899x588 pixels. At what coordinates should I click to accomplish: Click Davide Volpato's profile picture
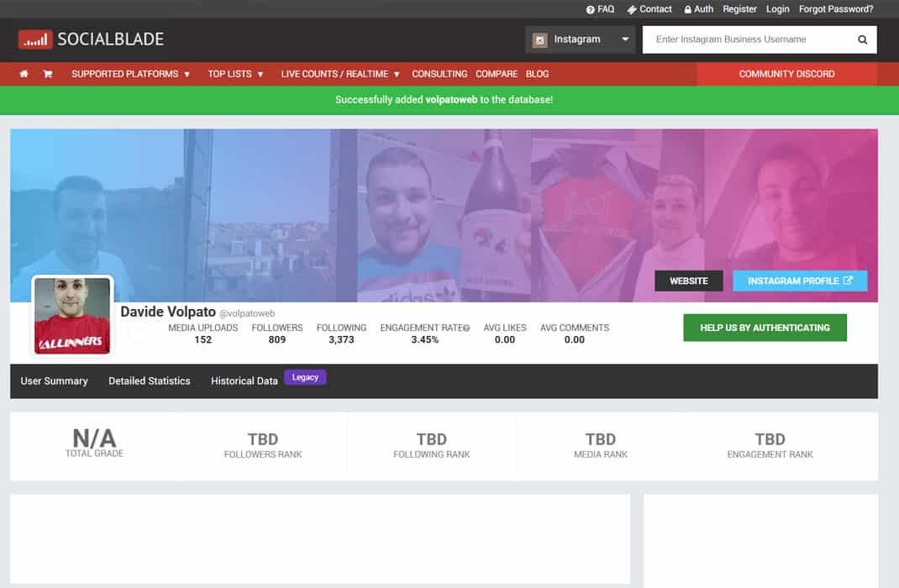(x=72, y=316)
